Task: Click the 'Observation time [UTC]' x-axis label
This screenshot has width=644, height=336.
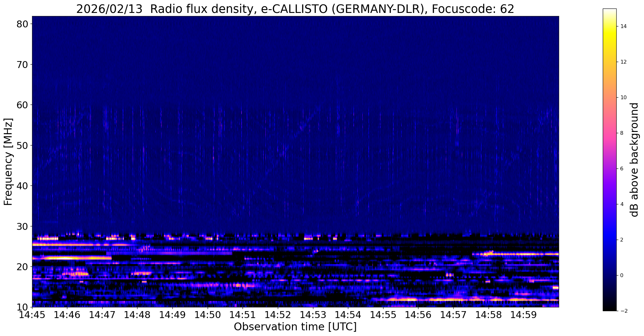Action: tap(295, 327)
